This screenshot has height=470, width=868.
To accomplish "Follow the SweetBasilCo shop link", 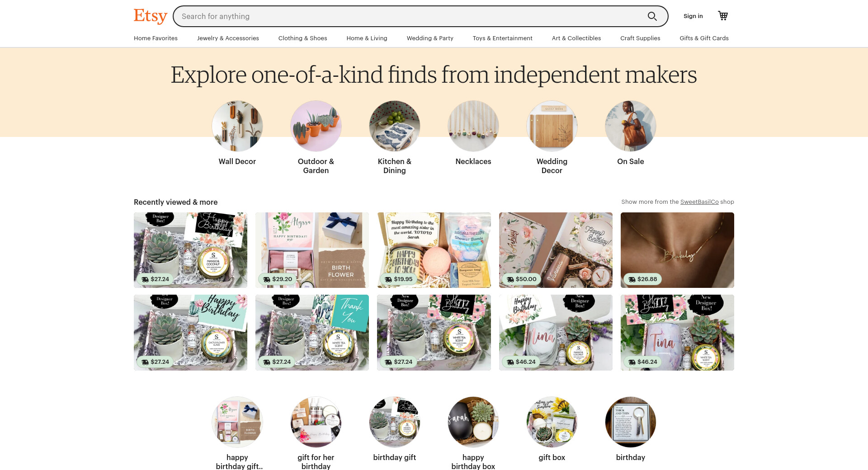I will pos(699,202).
